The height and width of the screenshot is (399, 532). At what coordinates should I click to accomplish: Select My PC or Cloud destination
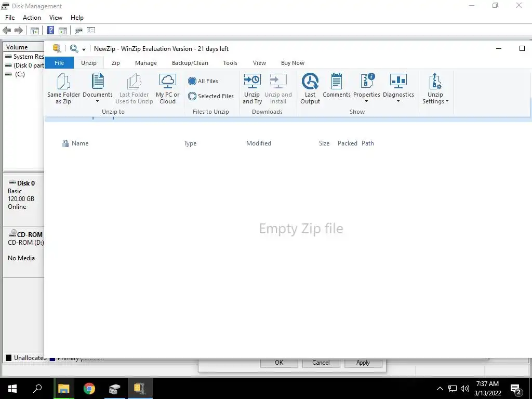(x=168, y=89)
